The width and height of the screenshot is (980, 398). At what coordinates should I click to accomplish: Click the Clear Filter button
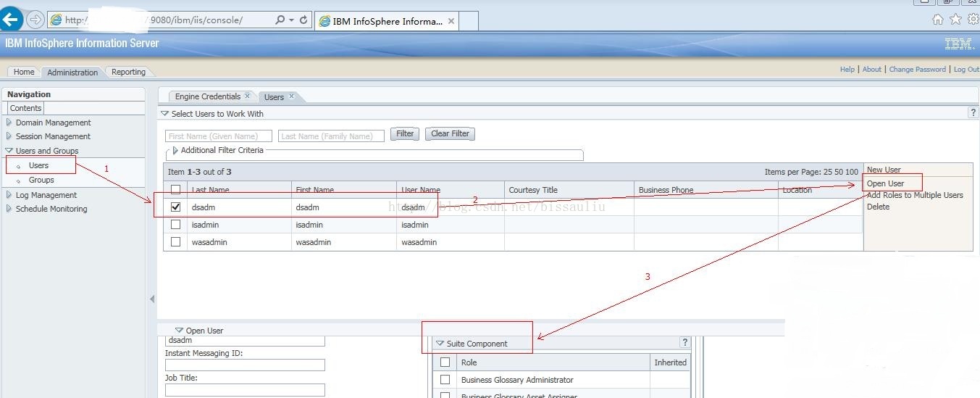click(450, 133)
